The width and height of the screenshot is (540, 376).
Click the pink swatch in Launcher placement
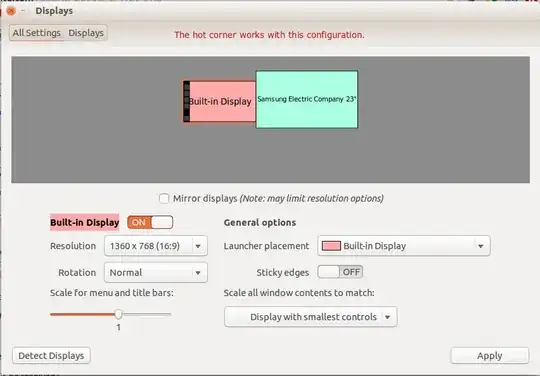(331, 246)
